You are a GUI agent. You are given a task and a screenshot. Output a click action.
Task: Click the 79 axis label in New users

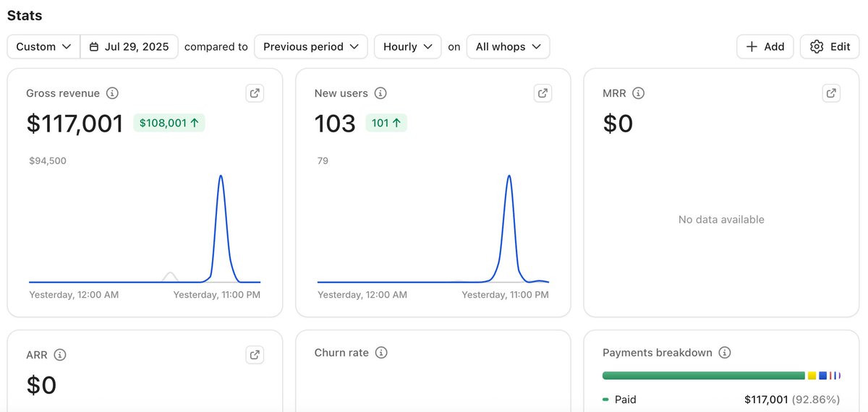[x=323, y=160]
